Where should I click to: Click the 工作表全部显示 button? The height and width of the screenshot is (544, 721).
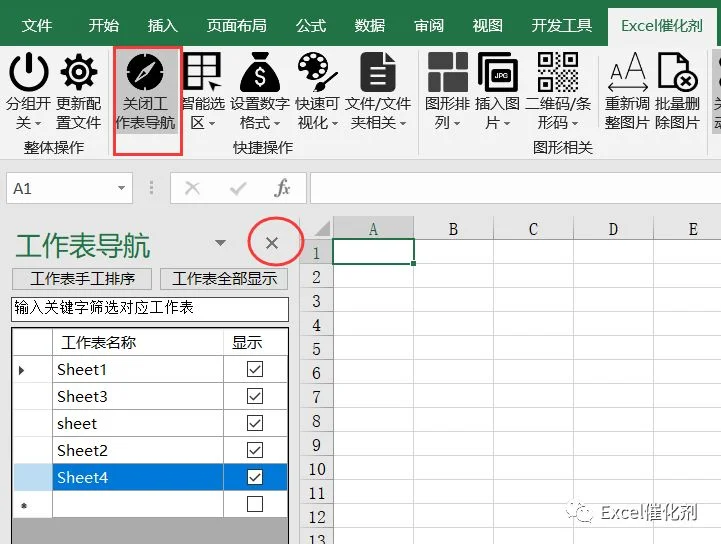click(x=224, y=279)
